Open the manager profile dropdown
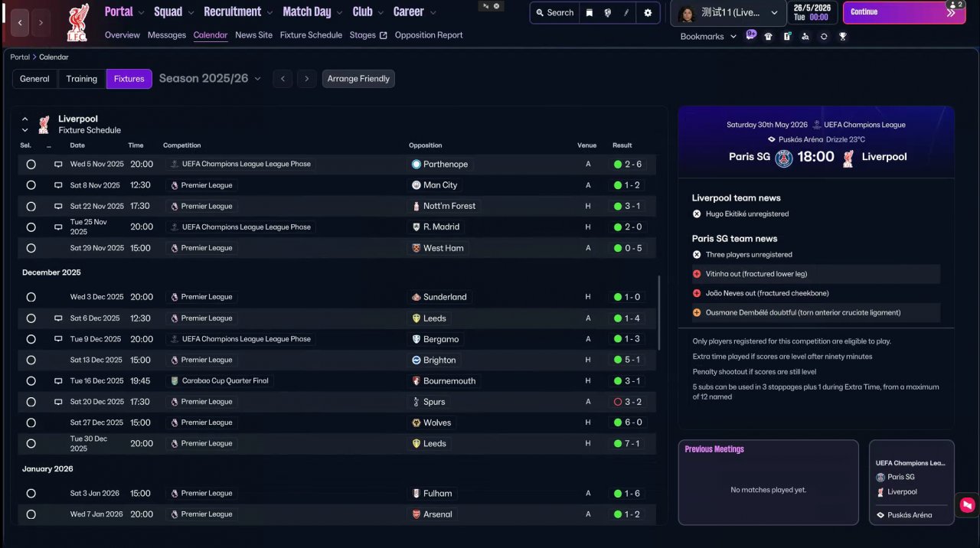This screenshot has height=548, width=980. (x=727, y=13)
